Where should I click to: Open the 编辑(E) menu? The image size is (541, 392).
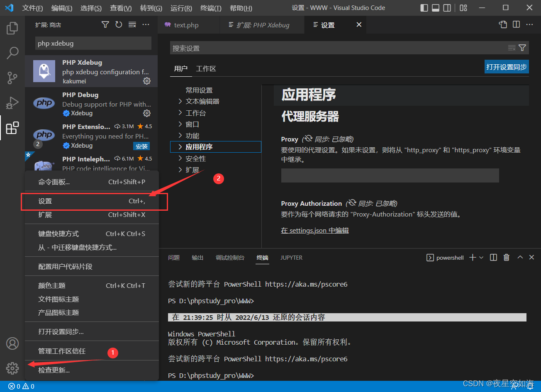[x=62, y=8]
